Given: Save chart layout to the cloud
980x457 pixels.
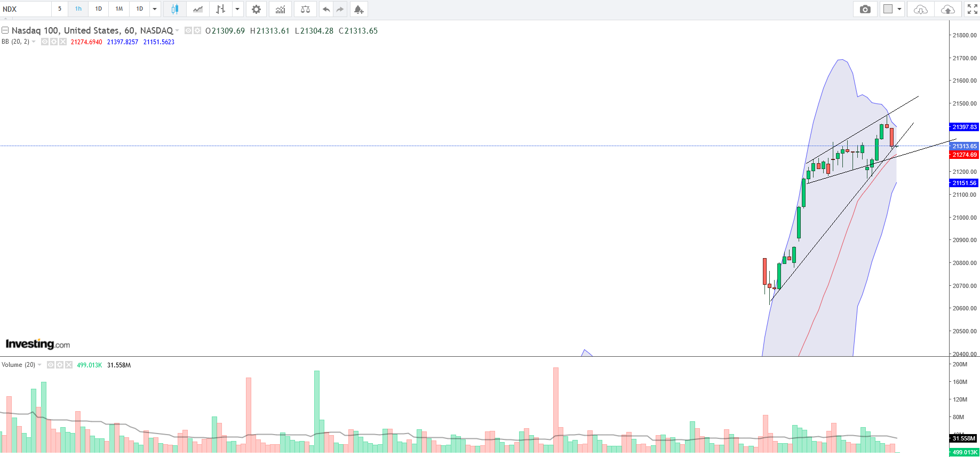Looking at the screenshot, I should point(947,9).
